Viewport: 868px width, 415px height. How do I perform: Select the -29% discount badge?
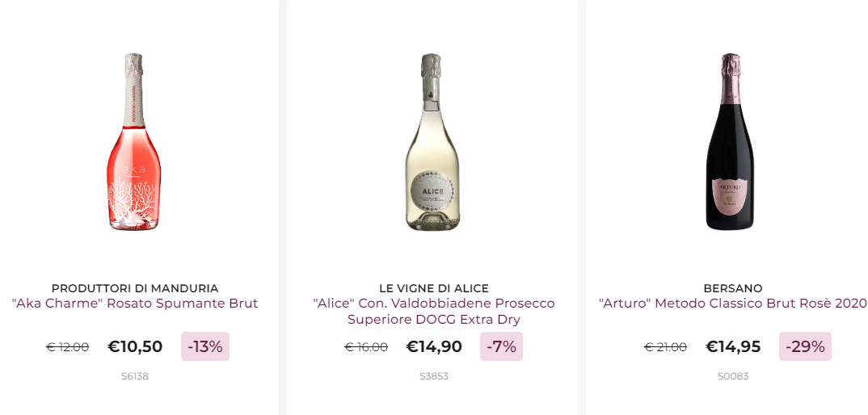tap(805, 346)
